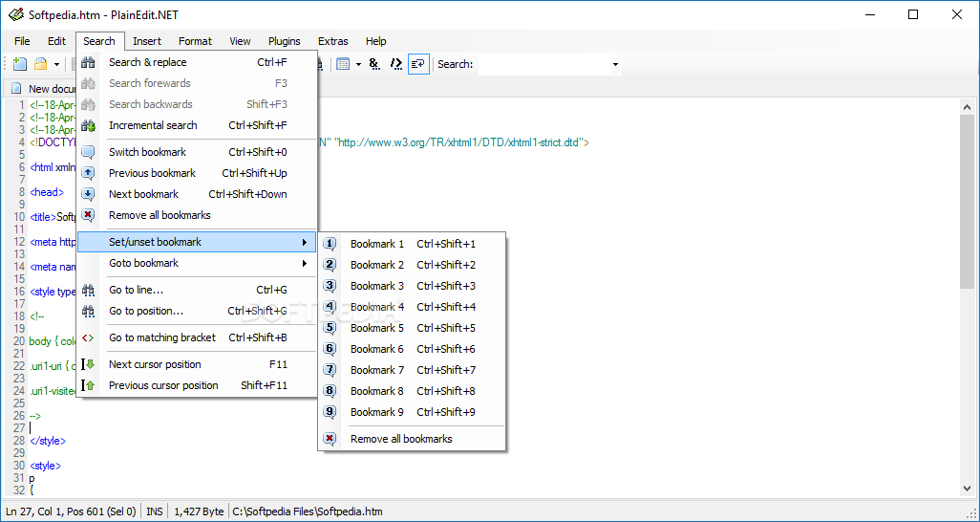Click the HTML tag toolbar icon
The width and height of the screenshot is (980, 522).
tap(395, 64)
